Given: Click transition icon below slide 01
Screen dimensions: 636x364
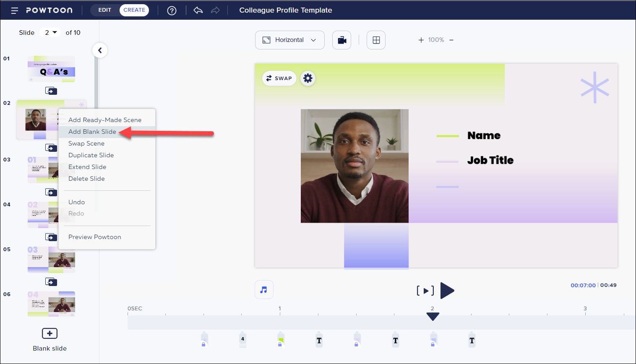Looking at the screenshot, I should coord(51,91).
